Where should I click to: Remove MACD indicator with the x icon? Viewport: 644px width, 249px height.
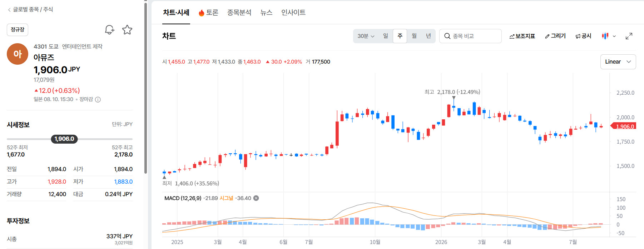point(256,198)
